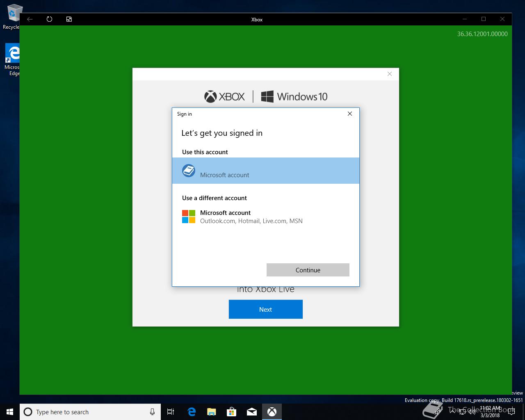The image size is (525, 420).
Task: Click the blue Next button
Action: 266,309
